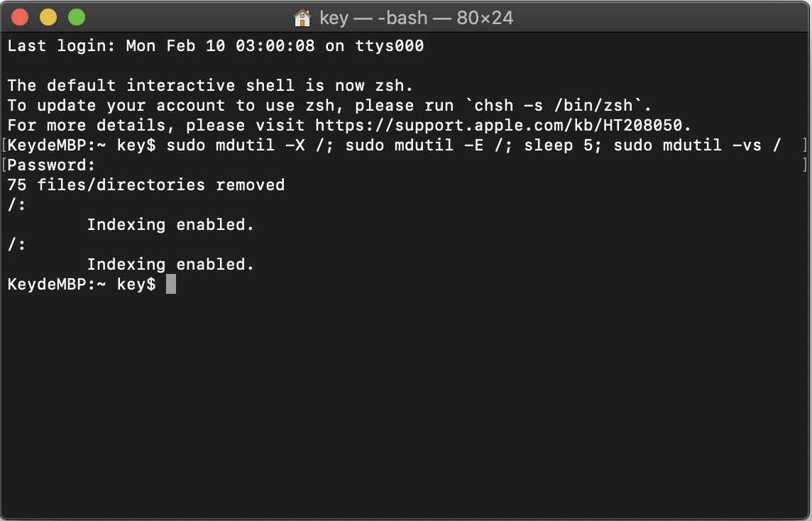
Task: Zoom the window using the green button
Action: tap(76, 18)
